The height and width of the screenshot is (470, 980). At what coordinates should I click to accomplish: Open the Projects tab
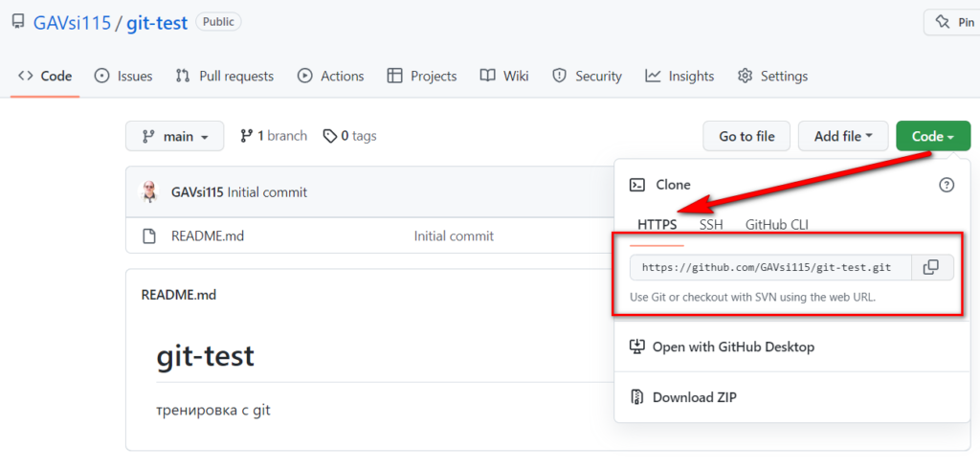[422, 77]
